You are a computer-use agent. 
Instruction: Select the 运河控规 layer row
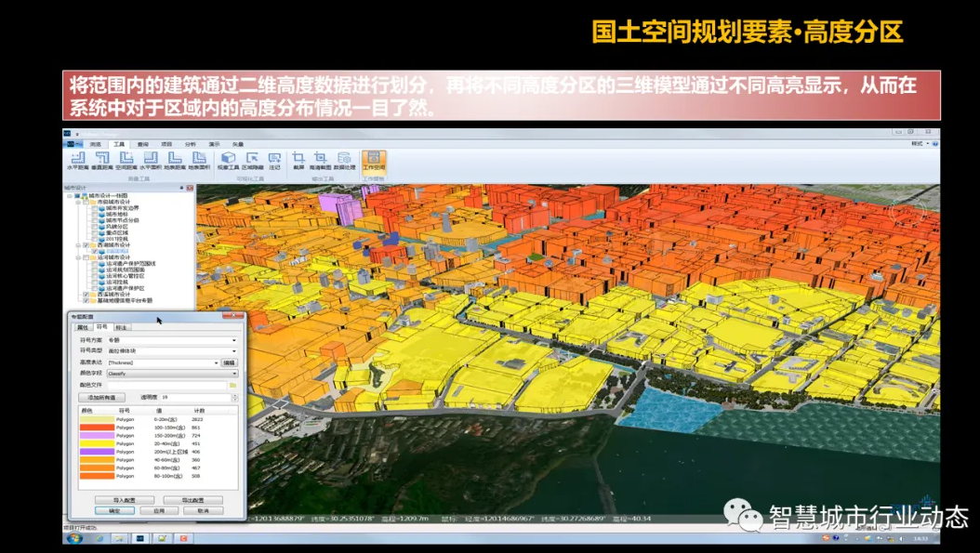point(117,282)
